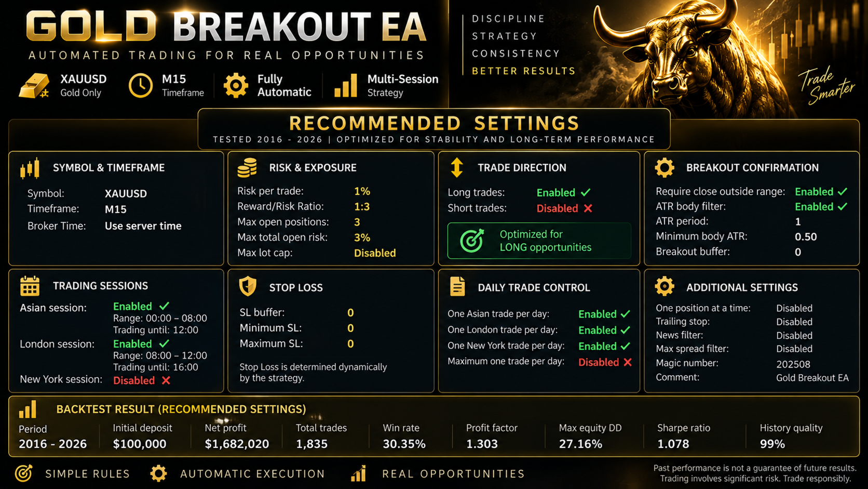Click the Risk & Exposure coins icon

tap(247, 168)
